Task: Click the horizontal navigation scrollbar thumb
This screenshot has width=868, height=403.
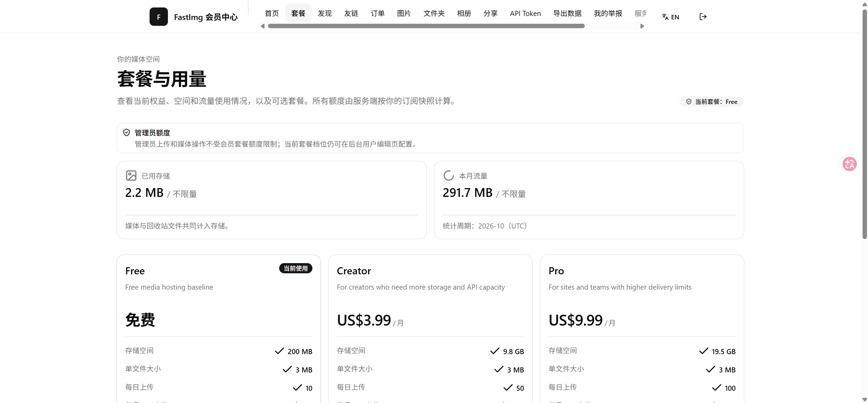Action: point(426,26)
